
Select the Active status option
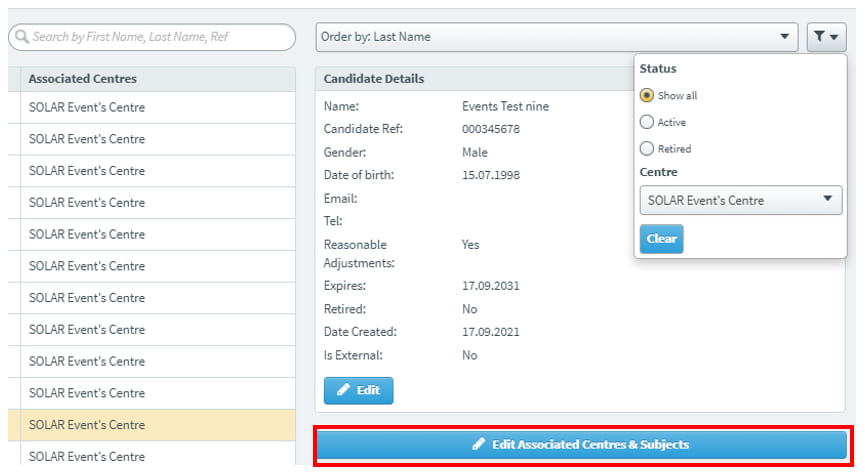pos(647,122)
